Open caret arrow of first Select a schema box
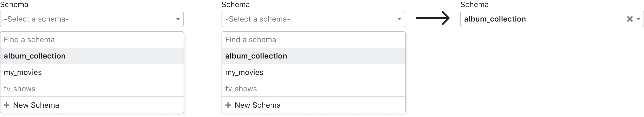Viewport: 644px width, 117px height. [178, 19]
